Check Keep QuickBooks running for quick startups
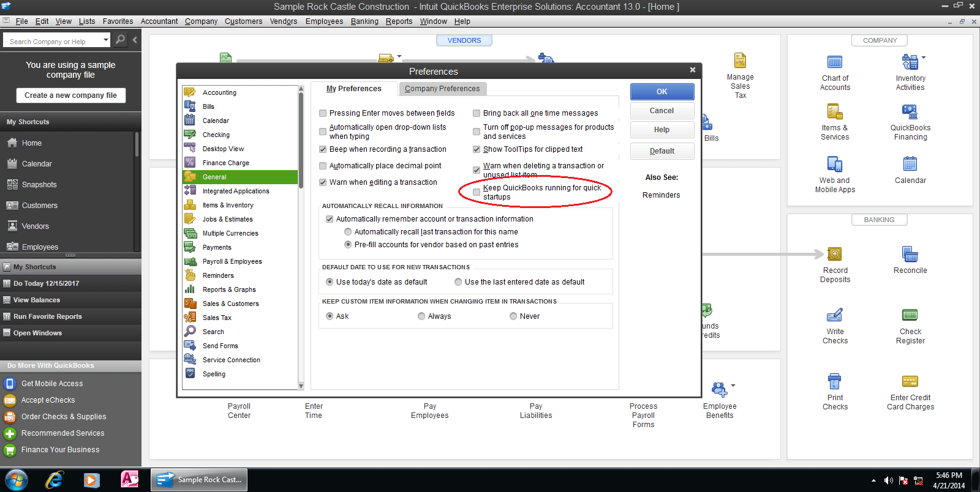The height and width of the screenshot is (492, 980). [477, 192]
